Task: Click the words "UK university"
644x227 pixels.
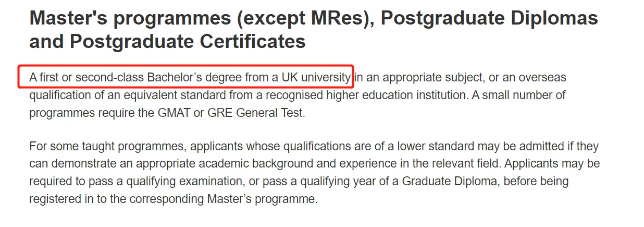Action: tap(316, 78)
